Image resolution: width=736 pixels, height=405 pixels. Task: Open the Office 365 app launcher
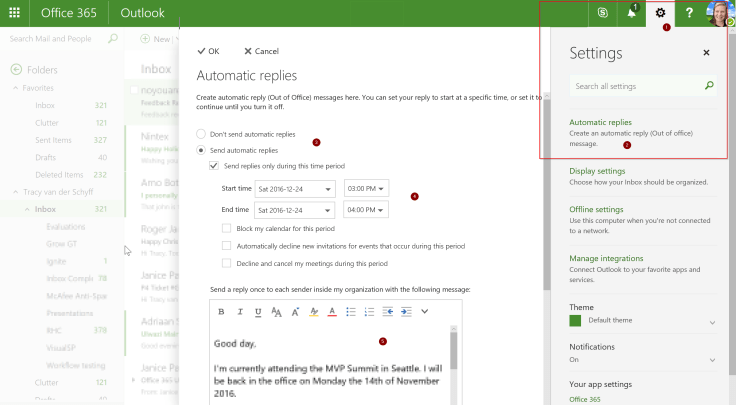(13, 13)
